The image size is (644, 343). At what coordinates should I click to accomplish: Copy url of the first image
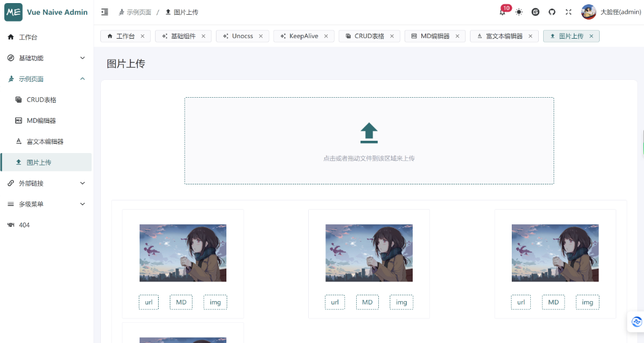click(x=149, y=302)
